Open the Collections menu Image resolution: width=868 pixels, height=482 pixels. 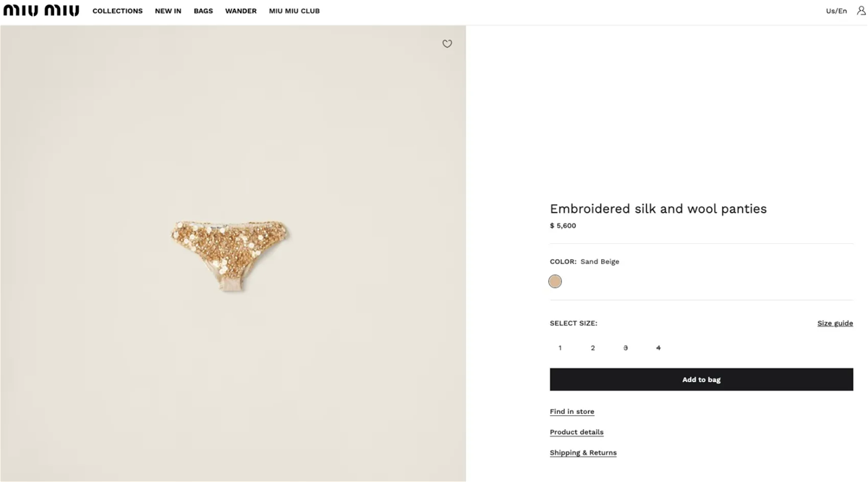pyautogui.click(x=117, y=11)
